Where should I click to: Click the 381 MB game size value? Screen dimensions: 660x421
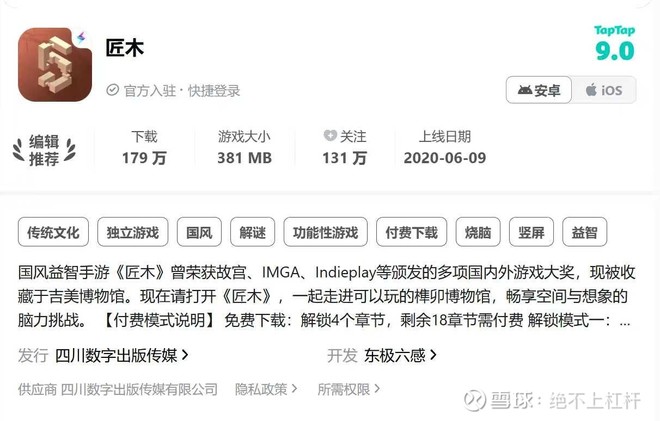click(245, 158)
